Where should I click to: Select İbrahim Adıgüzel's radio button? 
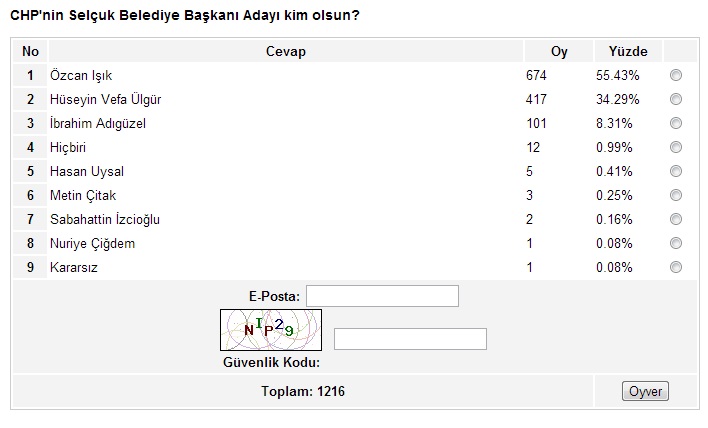676,123
